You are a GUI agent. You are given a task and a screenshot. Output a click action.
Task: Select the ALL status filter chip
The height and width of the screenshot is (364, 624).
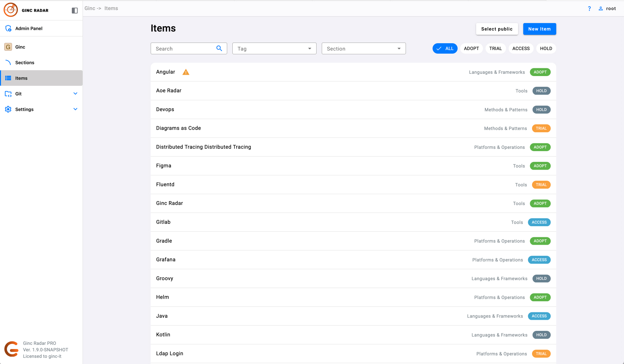click(445, 48)
